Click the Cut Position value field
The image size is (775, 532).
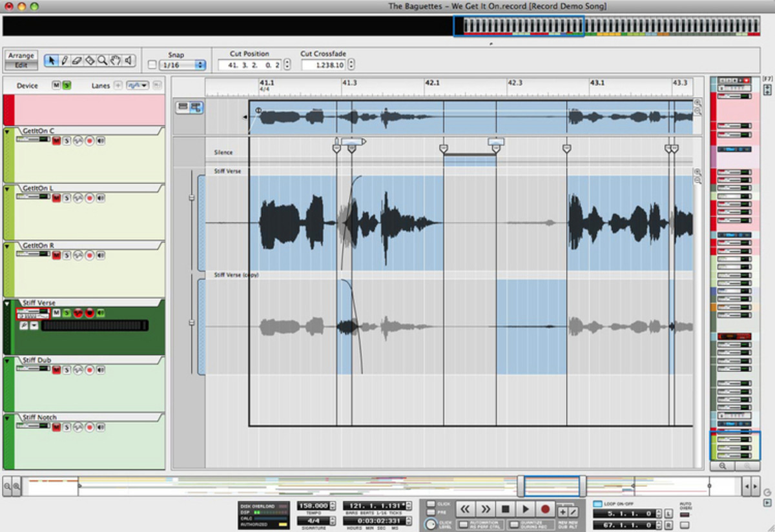coord(249,65)
